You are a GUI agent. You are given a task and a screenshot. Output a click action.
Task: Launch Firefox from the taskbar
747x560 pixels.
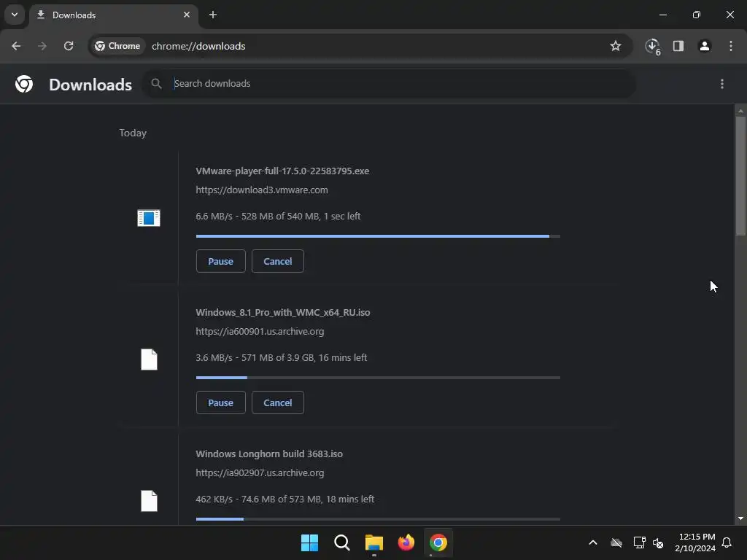[x=406, y=542]
